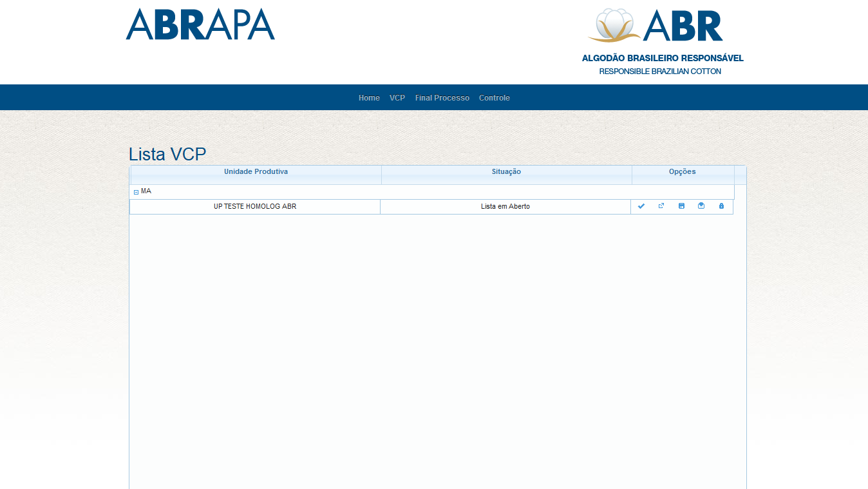Screen dimensions: 868x489
Task: Click the open envelope icon in the Opções column
Action: (701, 206)
